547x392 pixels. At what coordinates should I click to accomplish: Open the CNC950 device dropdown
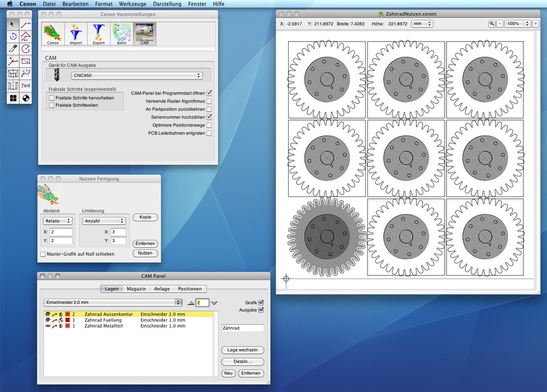(x=136, y=76)
